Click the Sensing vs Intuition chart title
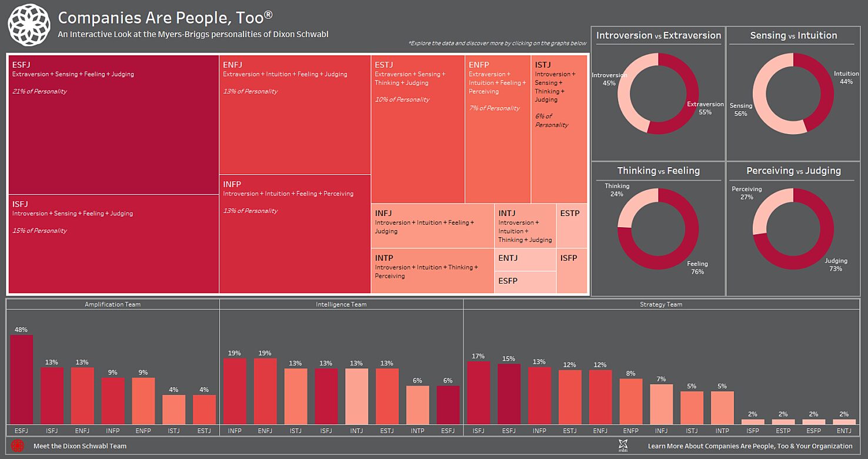Viewport: 868px width, 459px height. [x=793, y=35]
